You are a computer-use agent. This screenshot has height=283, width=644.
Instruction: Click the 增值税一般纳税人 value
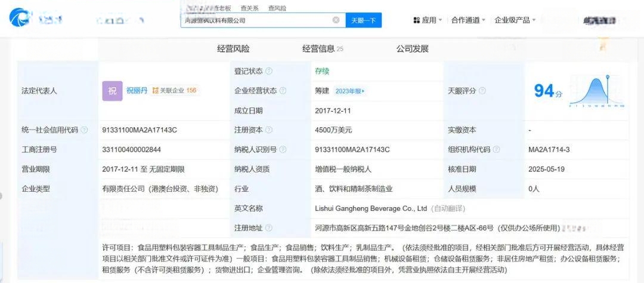pos(344,169)
